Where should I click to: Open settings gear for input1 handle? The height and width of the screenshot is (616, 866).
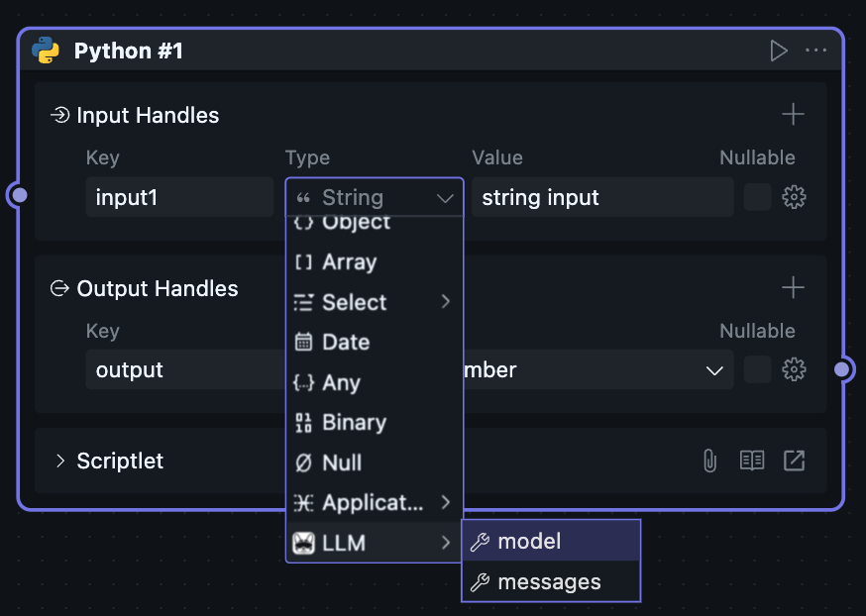click(794, 197)
